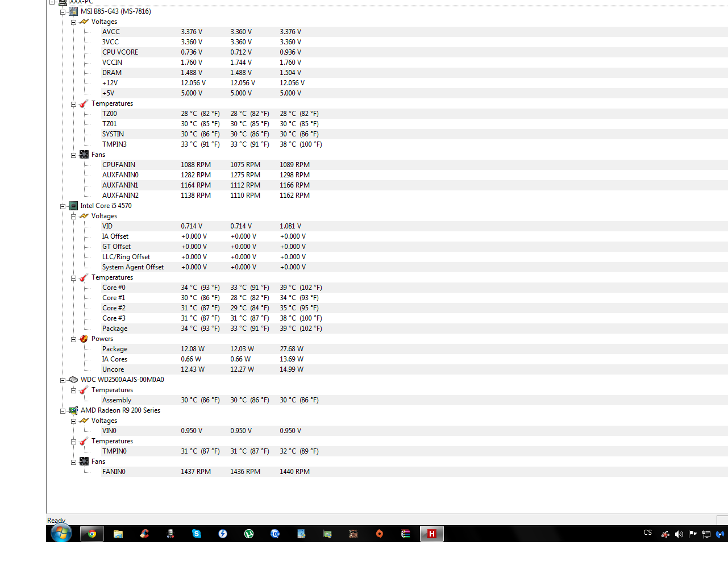
Task: Click the Temperatures thermometer icon under AMD Radeon
Action: [84, 441]
